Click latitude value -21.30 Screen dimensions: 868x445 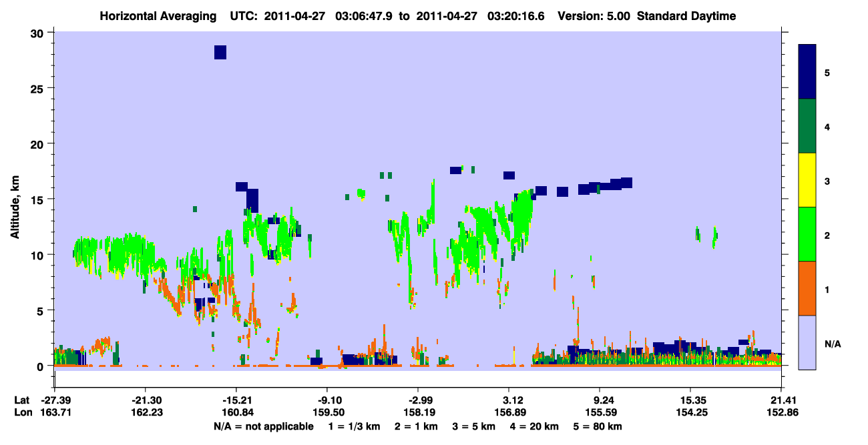pos(145,400)
